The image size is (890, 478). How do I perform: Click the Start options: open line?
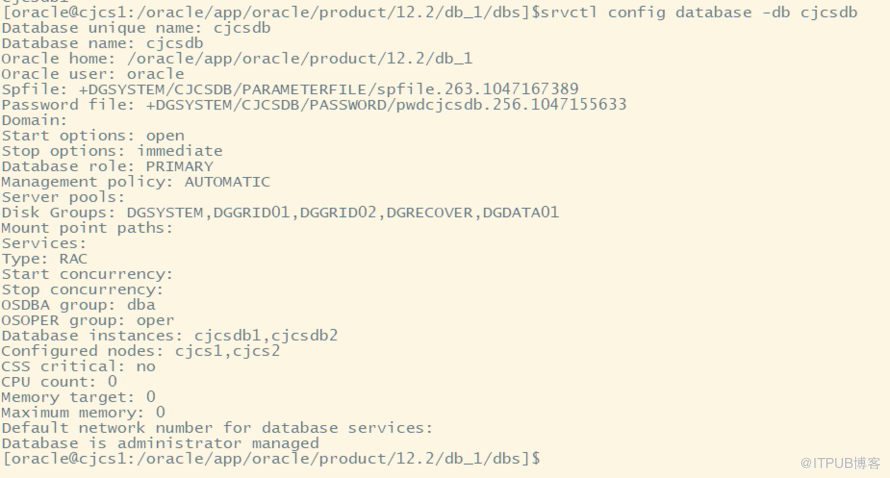[x=93, y=136]
